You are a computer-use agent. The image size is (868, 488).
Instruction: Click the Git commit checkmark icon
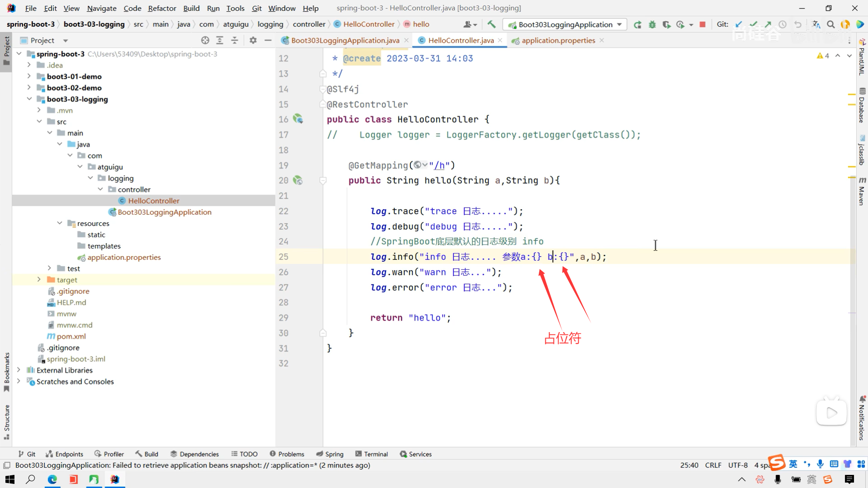coord(753,24)
